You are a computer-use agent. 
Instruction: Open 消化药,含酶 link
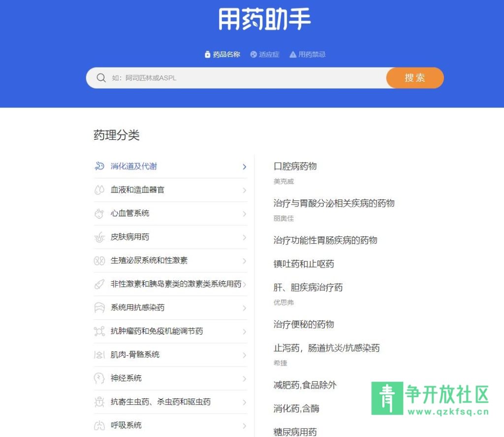(296, 409)
